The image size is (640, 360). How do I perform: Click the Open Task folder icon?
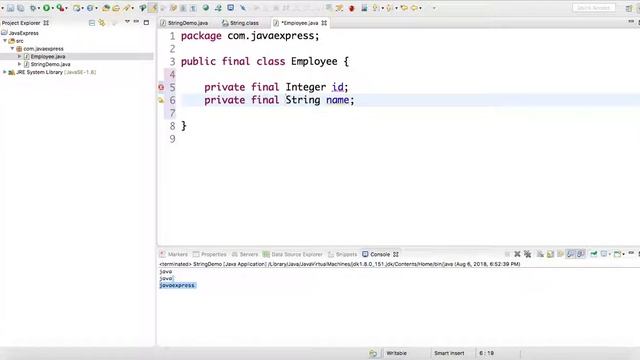[x=116, y=8]
